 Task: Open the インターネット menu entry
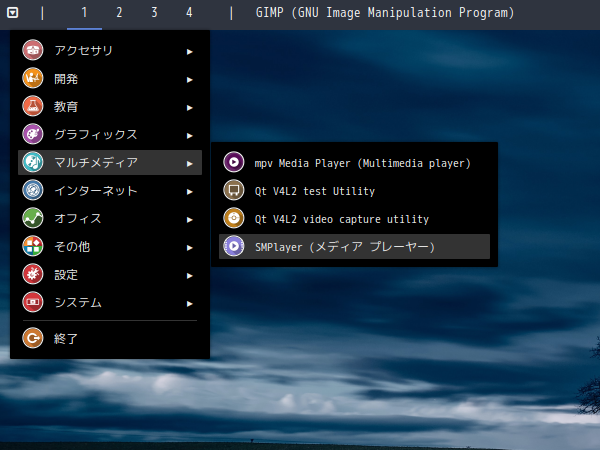click(x=110, y=190)
